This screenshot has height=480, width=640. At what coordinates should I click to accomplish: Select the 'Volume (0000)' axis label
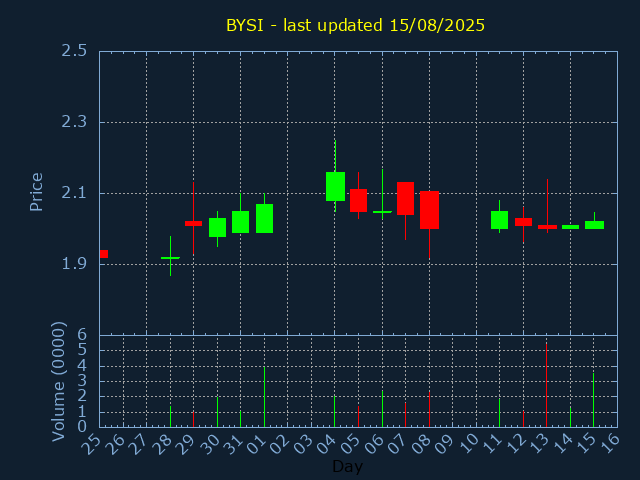point(59,382)
